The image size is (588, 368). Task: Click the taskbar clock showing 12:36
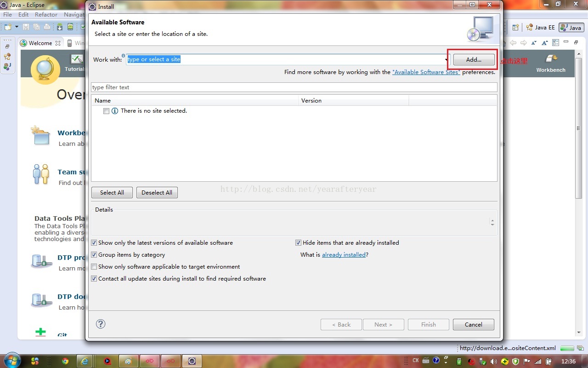point(568,361)
